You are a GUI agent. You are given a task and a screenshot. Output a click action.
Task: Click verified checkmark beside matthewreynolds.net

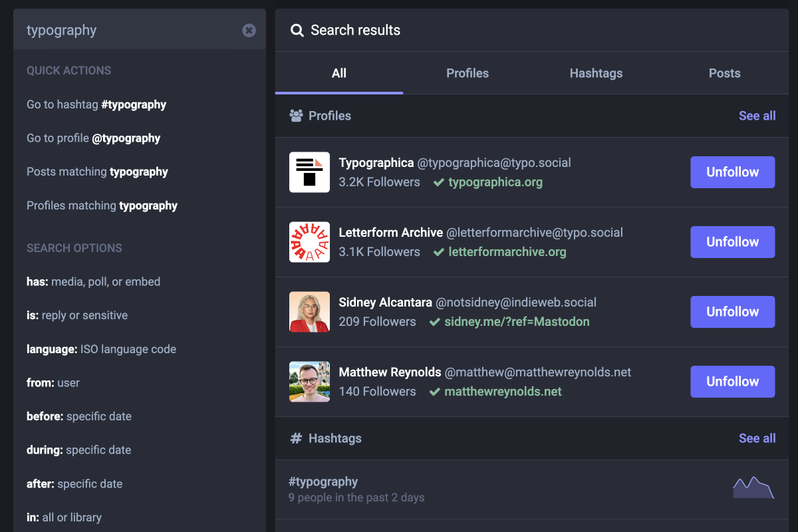434,392
